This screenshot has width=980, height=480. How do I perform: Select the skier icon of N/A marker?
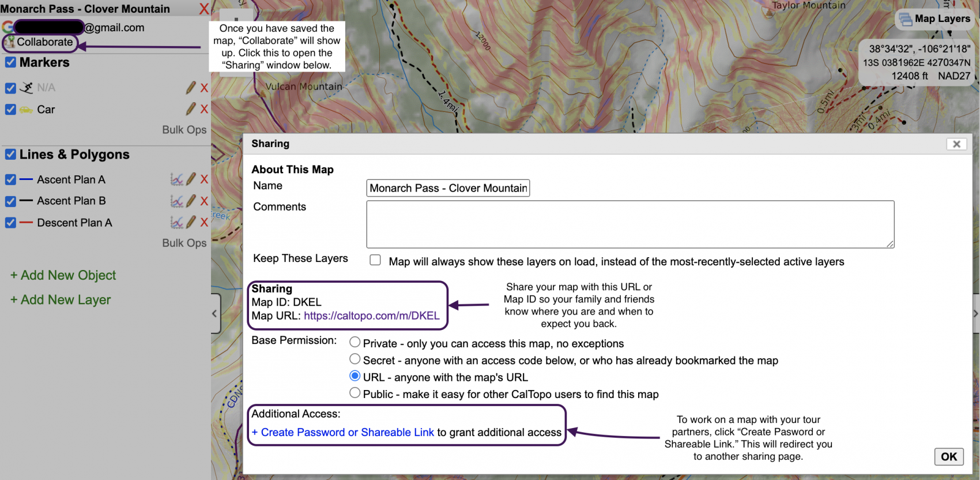(27, 88)
